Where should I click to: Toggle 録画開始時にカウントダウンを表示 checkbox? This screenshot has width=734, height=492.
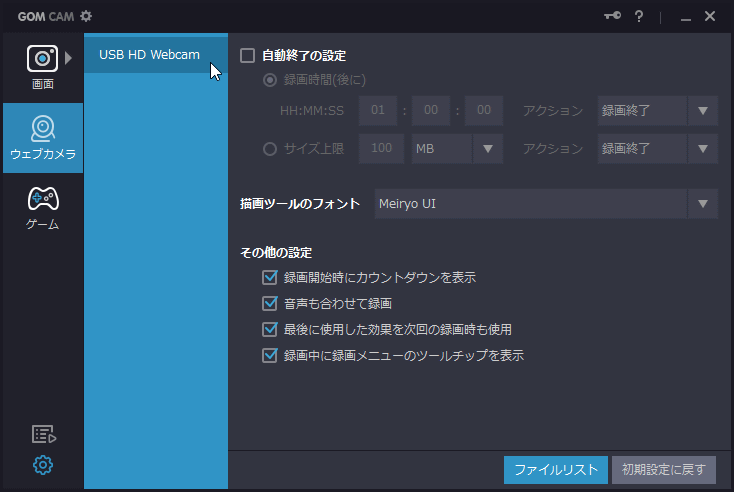270,278
